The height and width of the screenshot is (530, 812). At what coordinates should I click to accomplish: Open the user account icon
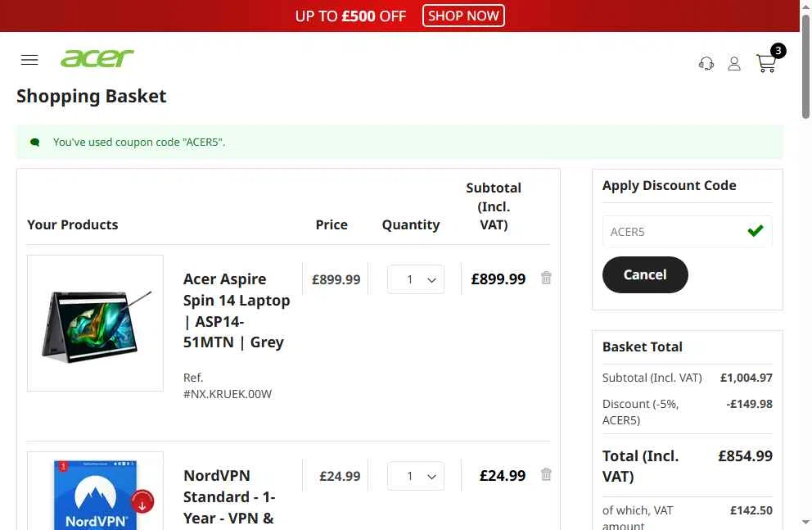click(x=734, y=64)
